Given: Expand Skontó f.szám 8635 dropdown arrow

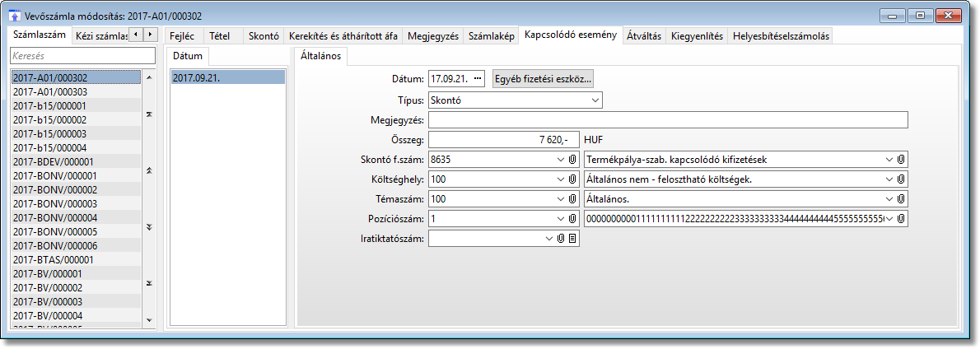Looking at the screenshot, I should click(561, 160).
